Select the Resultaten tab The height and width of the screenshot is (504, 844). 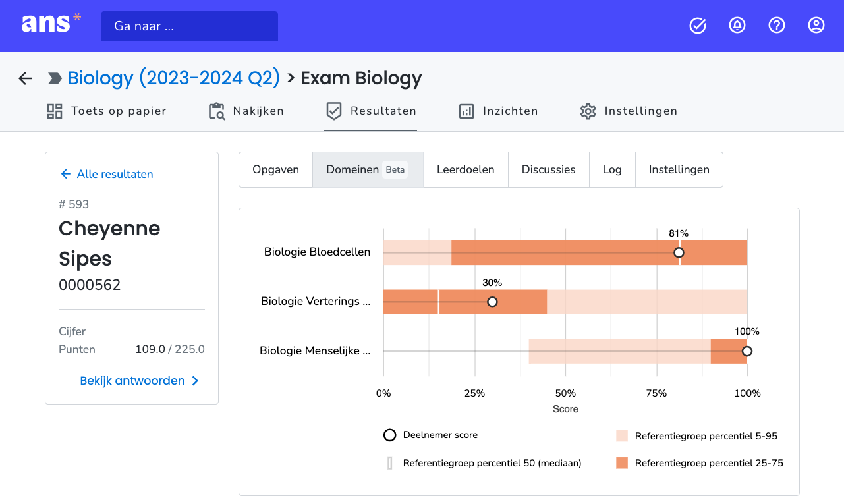tap(371, 111)
